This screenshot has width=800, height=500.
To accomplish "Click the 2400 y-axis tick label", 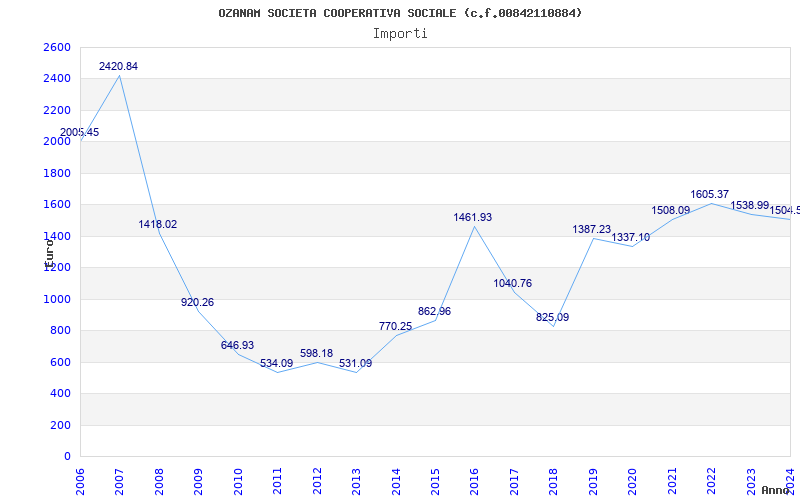I will pos(57,79).
